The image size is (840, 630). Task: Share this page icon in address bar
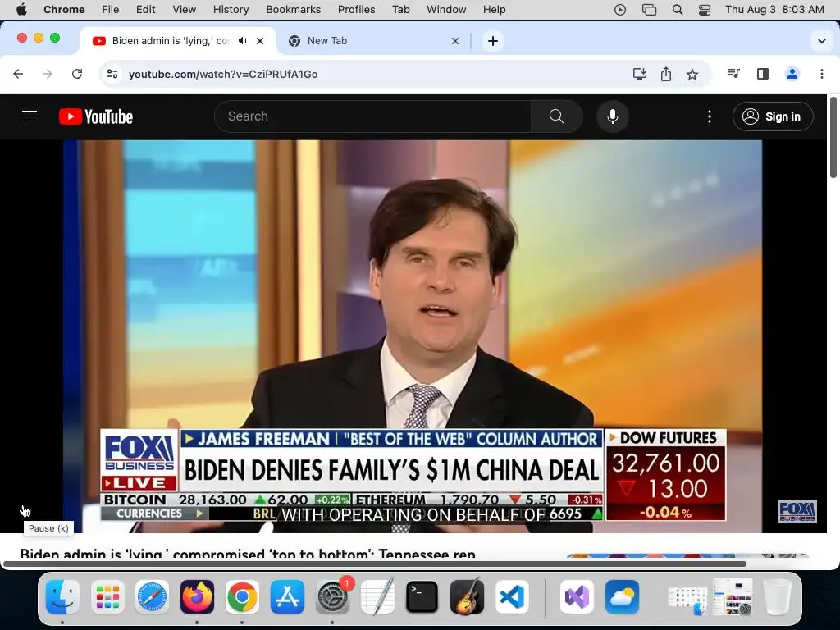click(666, 74)
